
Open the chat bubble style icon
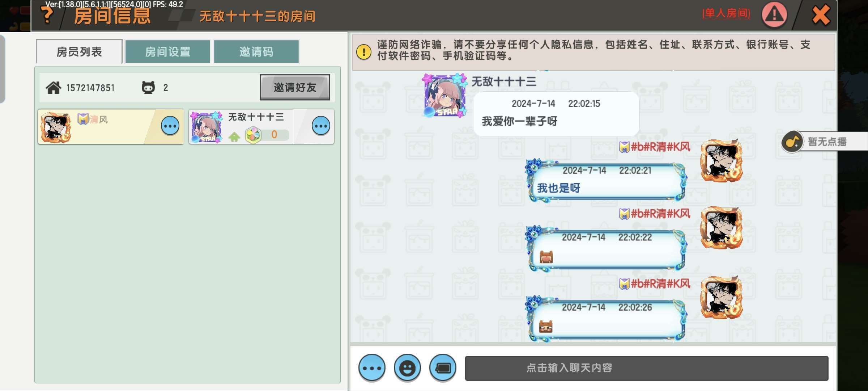(443, 368)
